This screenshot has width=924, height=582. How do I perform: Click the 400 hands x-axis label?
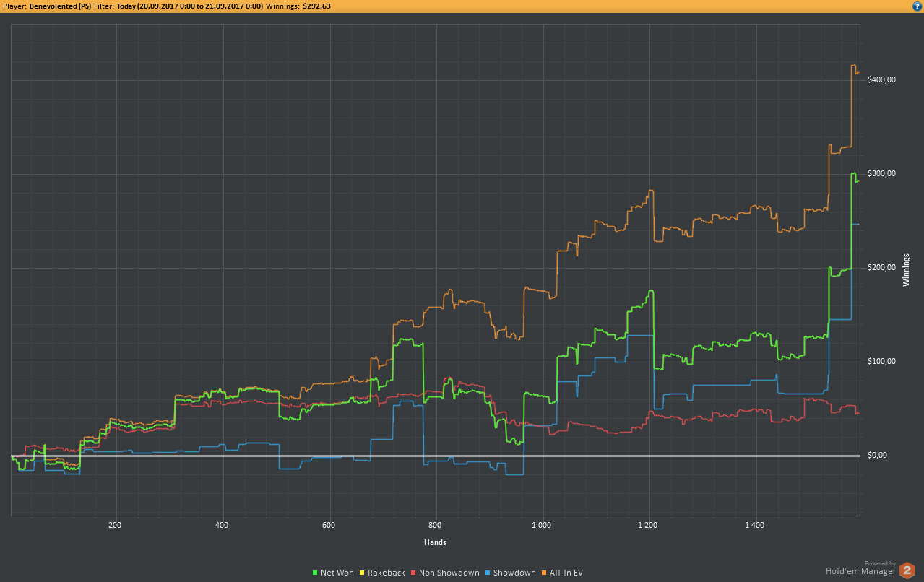pos(222,526)
